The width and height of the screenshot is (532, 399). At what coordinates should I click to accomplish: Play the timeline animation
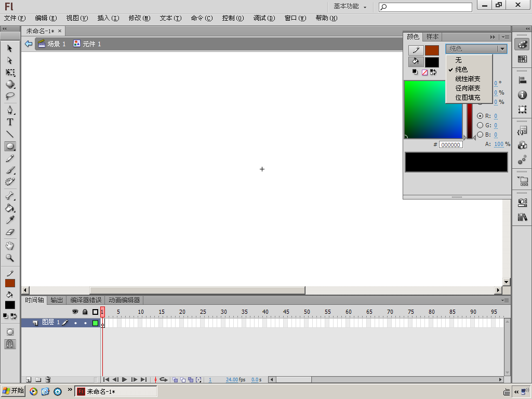tap(125, 380)
